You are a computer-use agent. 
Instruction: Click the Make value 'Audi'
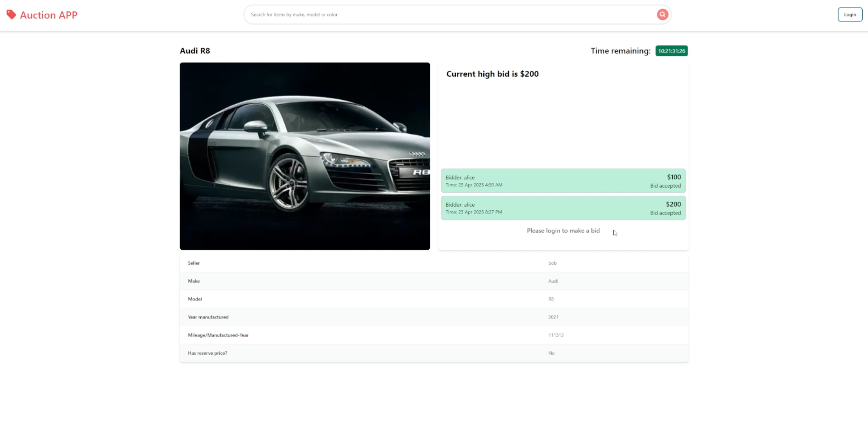pos(553,281)
